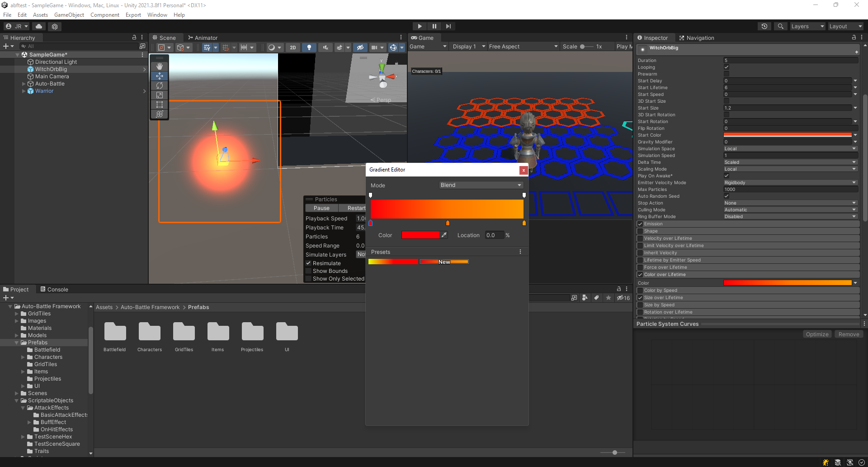
Task: Click the hidden packages count icon
Action: coord(623,298)
